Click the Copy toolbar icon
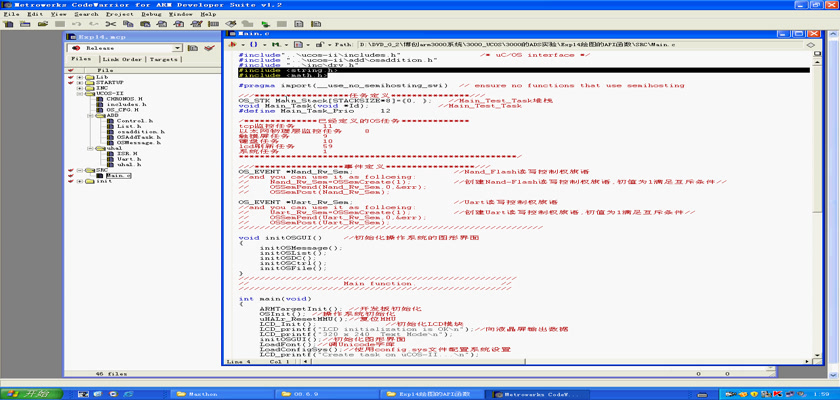 128,24
